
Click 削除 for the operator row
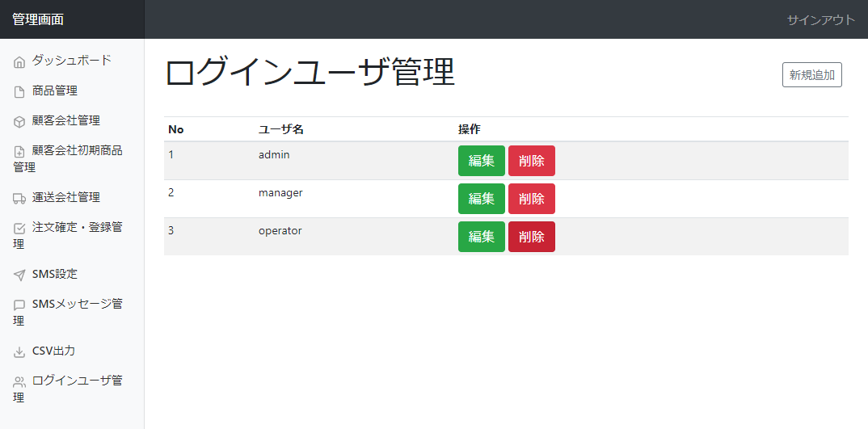[532, 237]
